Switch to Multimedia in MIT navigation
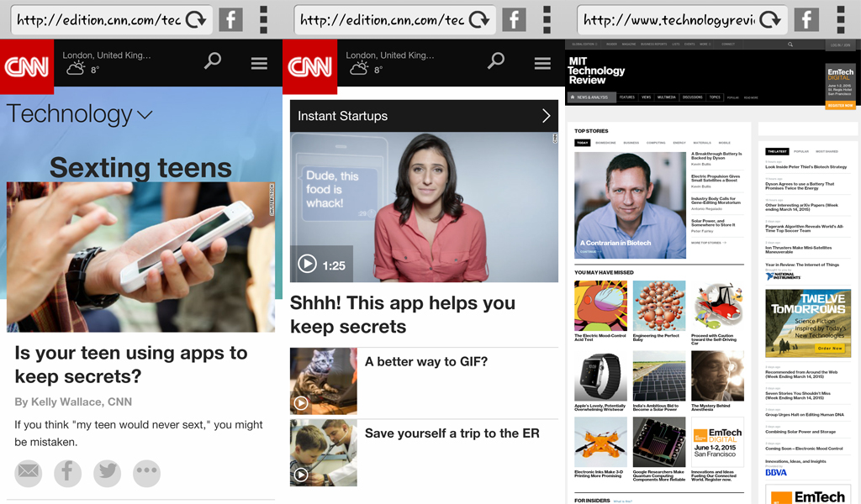This screenshot has width=861, height=504. tap(667, 97)
